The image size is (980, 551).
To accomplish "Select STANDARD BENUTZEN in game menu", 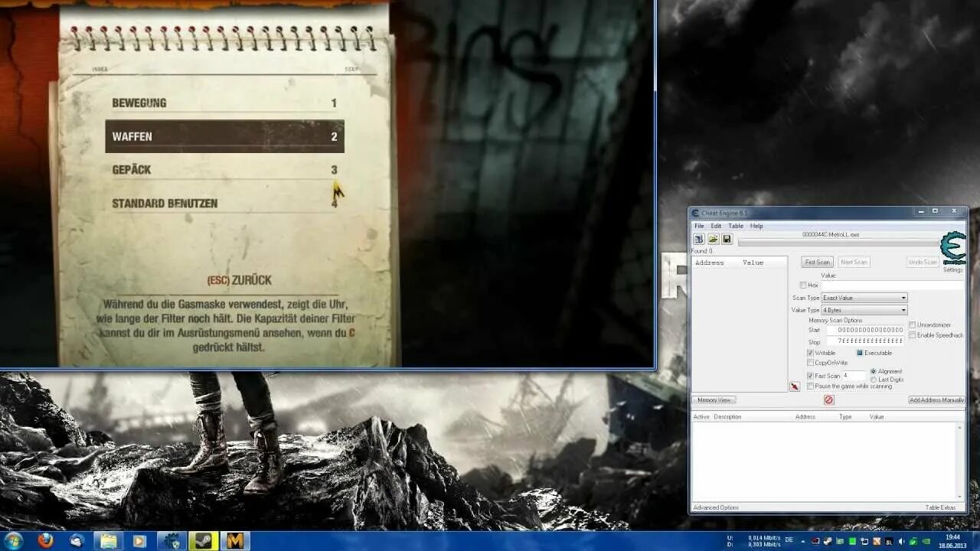I will [224, 204].
